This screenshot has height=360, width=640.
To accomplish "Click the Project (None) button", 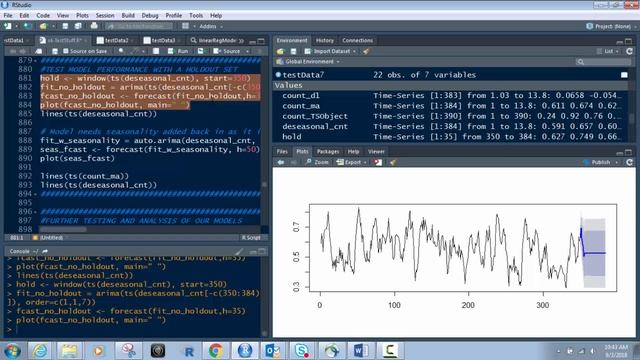I will (x=611, y=26).
